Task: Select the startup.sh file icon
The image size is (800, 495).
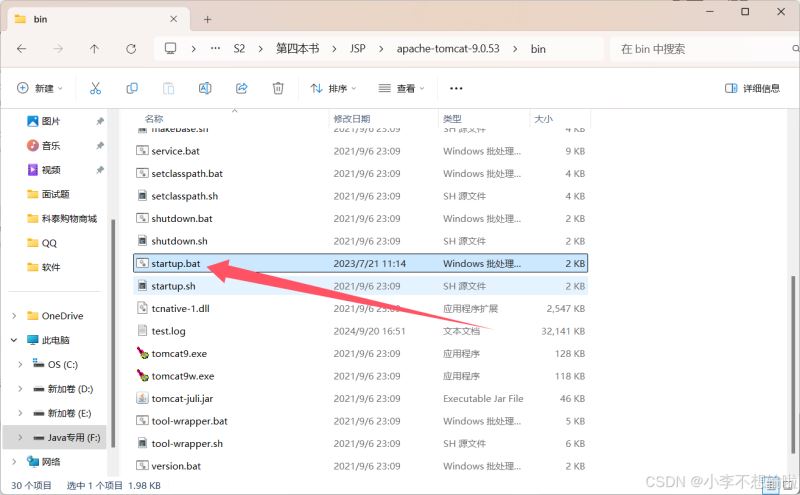Action: coord(142,286)
